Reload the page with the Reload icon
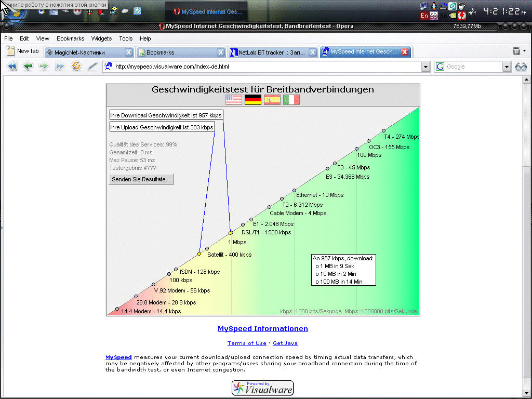Viewport: 532px width, 399px height. [76, 66]
